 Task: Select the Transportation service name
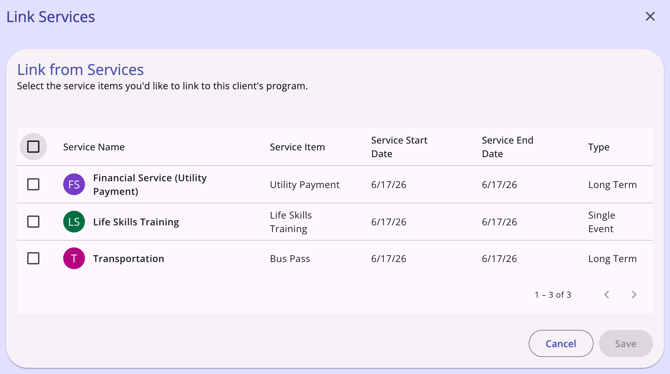129,259
